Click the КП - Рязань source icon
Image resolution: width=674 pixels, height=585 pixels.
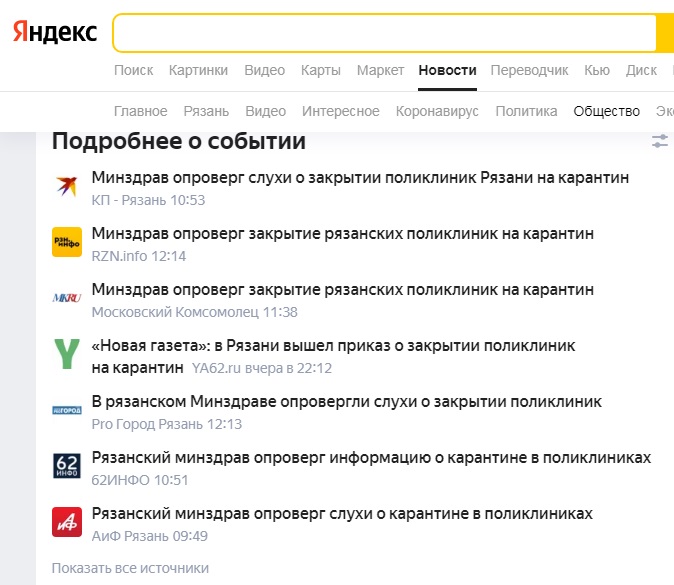67,187
